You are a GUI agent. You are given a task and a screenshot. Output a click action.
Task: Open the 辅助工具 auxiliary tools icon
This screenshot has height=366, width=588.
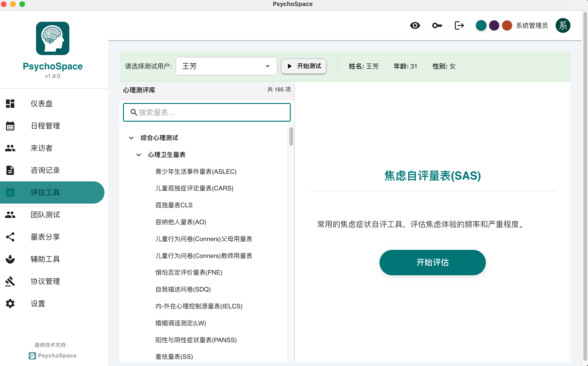click(x=10, y=259)
